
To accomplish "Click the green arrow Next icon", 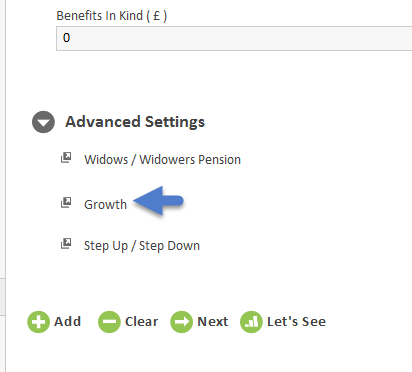I will [181, 322].
